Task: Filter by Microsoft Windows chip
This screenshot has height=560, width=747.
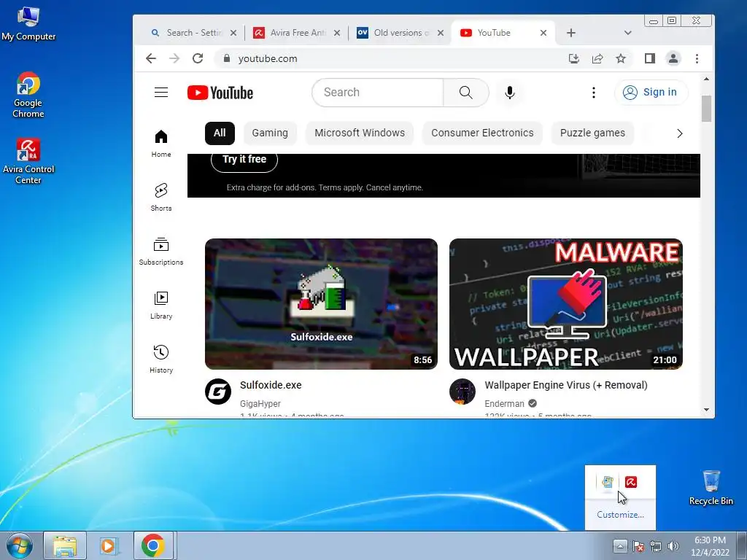Action: 360,133
